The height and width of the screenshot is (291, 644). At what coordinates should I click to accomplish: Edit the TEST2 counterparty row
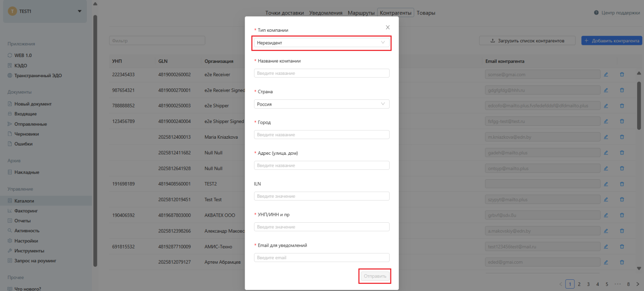point(606,184)
